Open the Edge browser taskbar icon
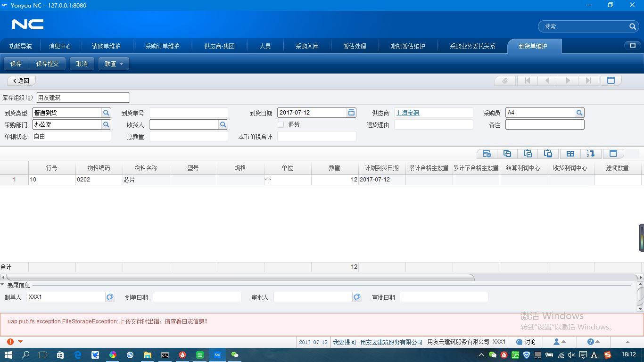Screen dimensions: 644x362 pos(78,354)
